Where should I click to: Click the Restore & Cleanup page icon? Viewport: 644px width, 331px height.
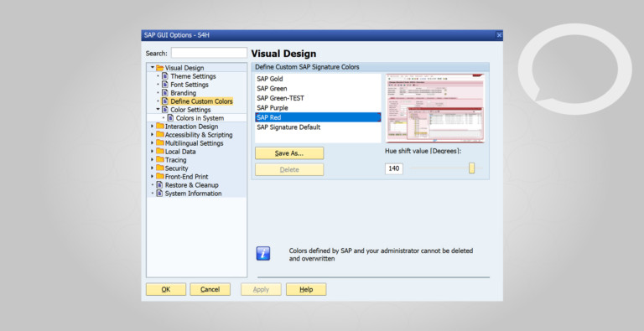[x=160, y=185]
